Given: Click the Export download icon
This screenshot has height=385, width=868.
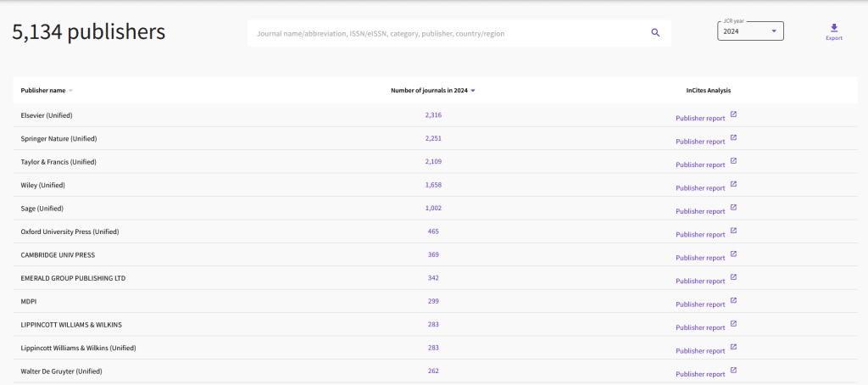Looking at the screenshot, I should 834,28.
